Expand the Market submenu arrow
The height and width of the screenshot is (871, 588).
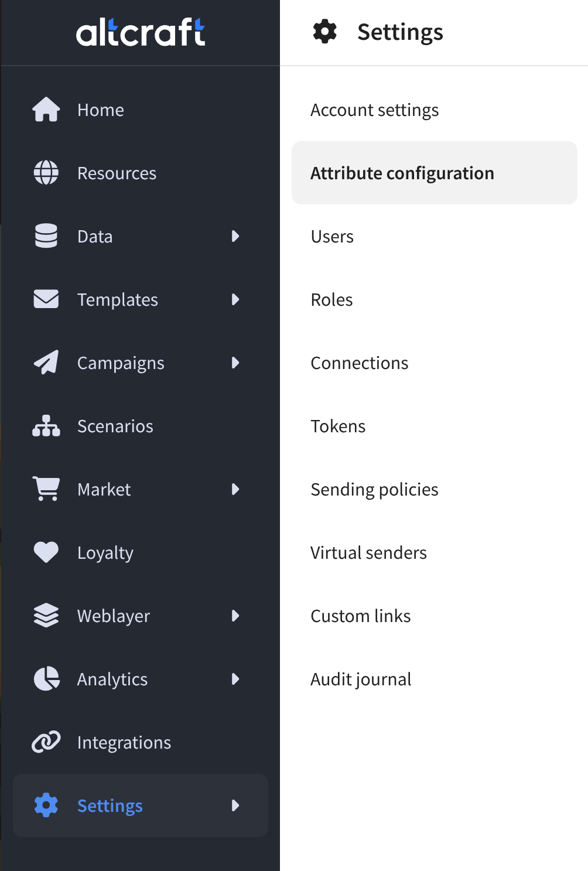click(x=235, y=489)
